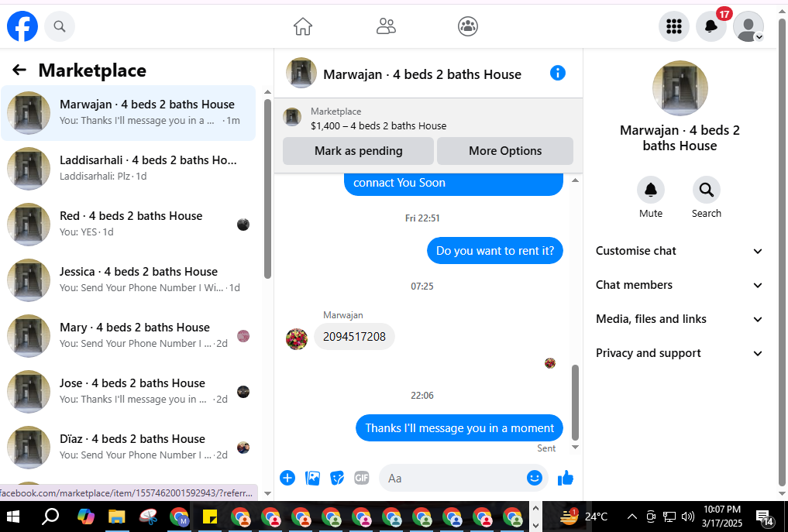Expand Media, files and links section
The height and width of the screenshot is (532, 788).
[x=679, y=319]
